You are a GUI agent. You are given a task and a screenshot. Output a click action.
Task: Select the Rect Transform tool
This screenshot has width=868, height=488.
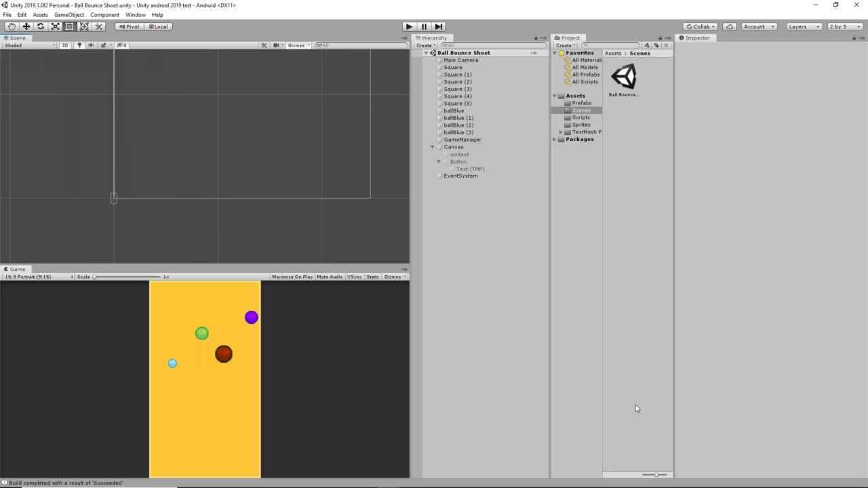tap(70, 26)
